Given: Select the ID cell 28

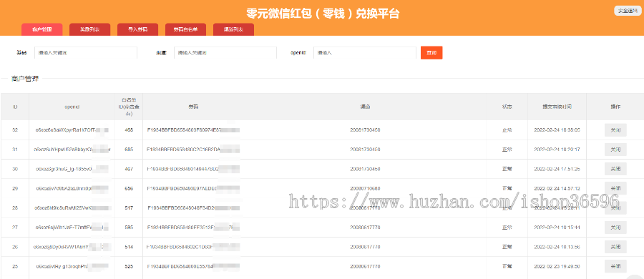Looking at the screenshot, I should coord(15,208).
